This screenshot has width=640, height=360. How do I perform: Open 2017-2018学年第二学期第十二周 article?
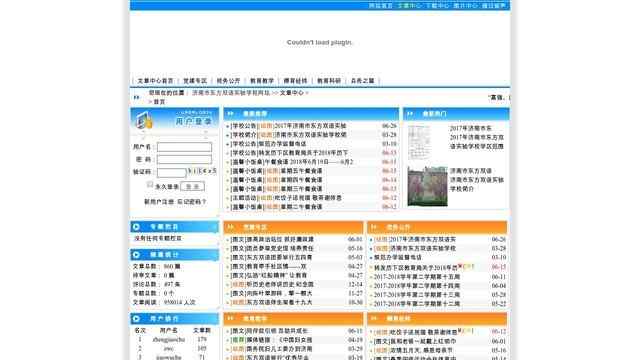417,304
